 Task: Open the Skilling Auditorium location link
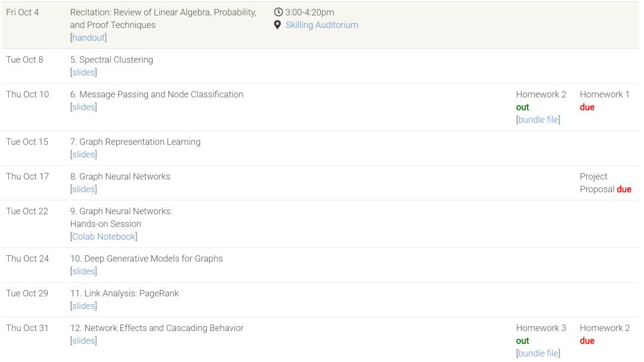click(x=321, y=25)
